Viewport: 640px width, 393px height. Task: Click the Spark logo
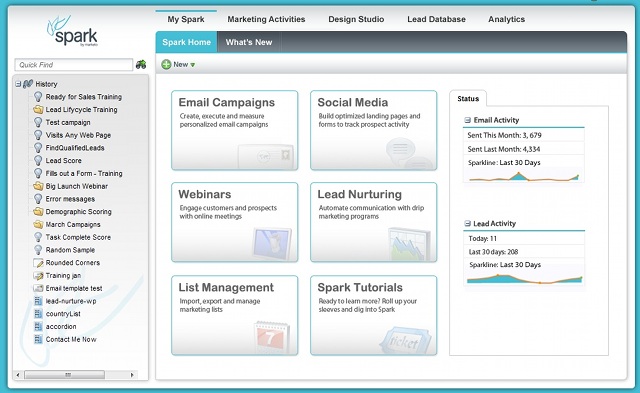tap(72, 31)
